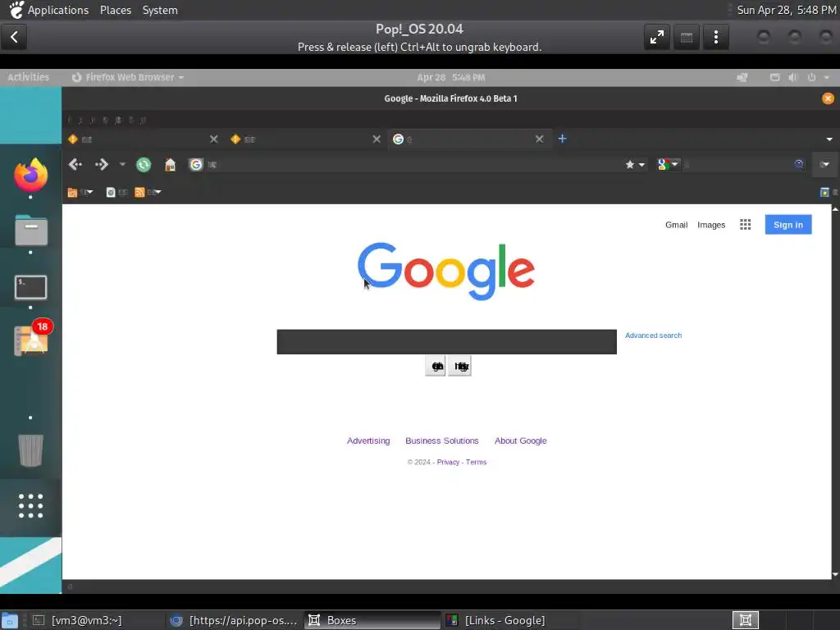This screenshot has width=840, height=630.
Task: Open the Privacy link in footer
Action: pyautogui.click(x=448, y=463)
